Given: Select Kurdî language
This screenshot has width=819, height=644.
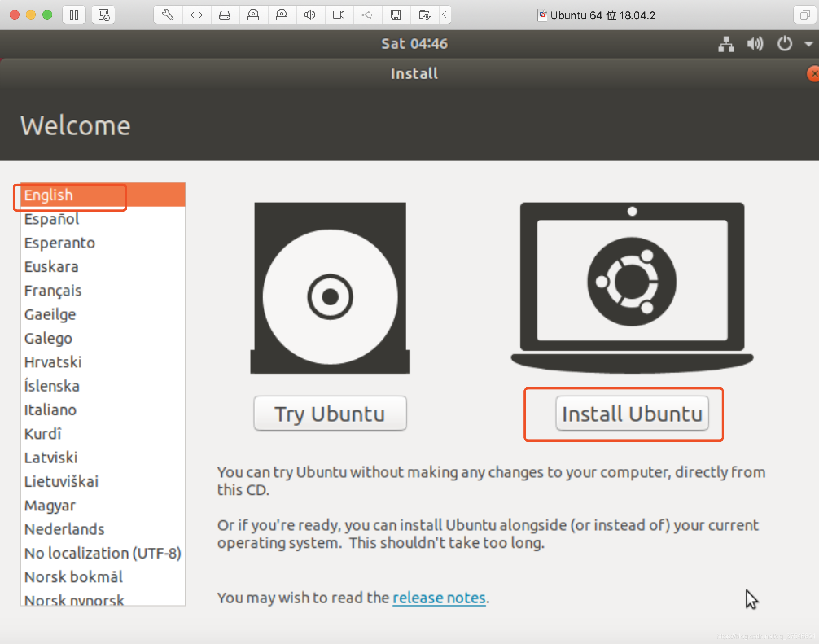Looking at the screenshot, I should point(103,434).
